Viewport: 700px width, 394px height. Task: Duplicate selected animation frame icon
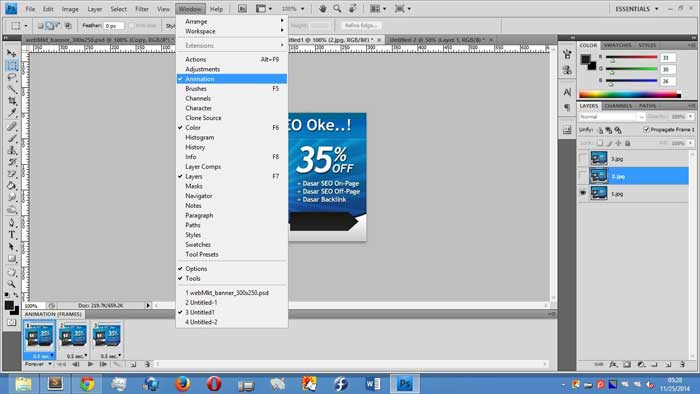coord(133,365)
